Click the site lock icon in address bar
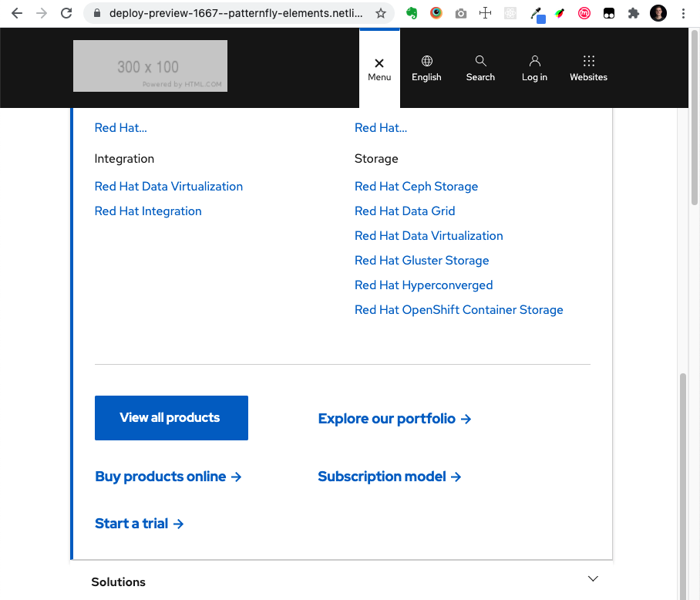This screenshot has height=600, width=700. pyautogui.click(x=97, y=13)
